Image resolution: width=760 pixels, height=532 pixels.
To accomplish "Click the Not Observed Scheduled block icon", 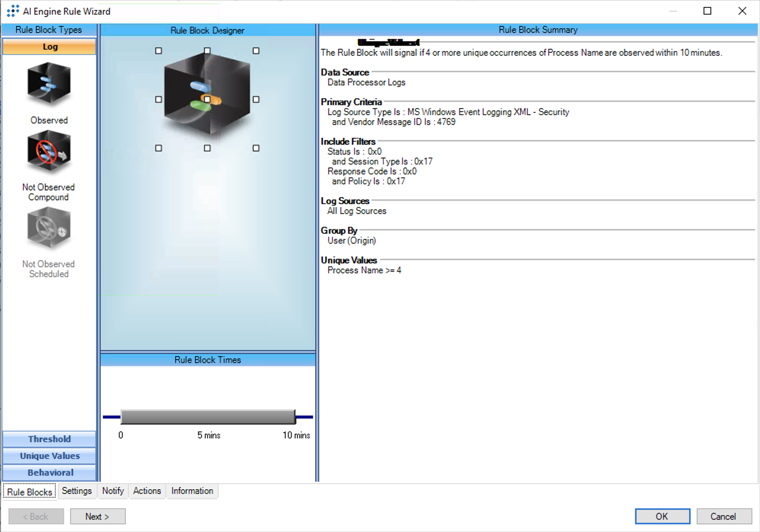I will 49,228.
